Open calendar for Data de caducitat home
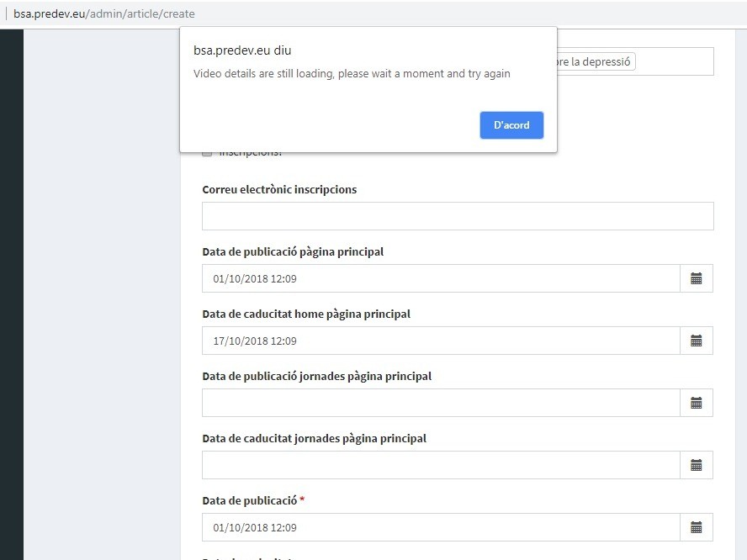This screenshot has width=747, height=560. pos(696,341)
